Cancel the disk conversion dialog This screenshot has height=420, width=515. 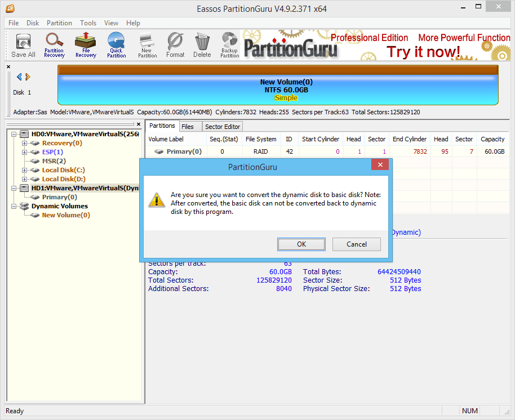tap(357, 244)
